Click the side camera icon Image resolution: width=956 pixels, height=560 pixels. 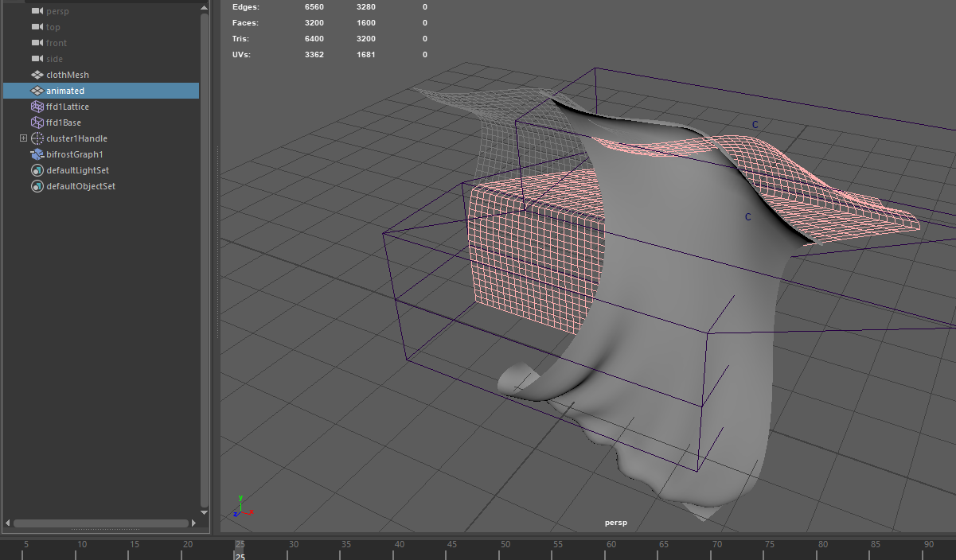(35, 58)
